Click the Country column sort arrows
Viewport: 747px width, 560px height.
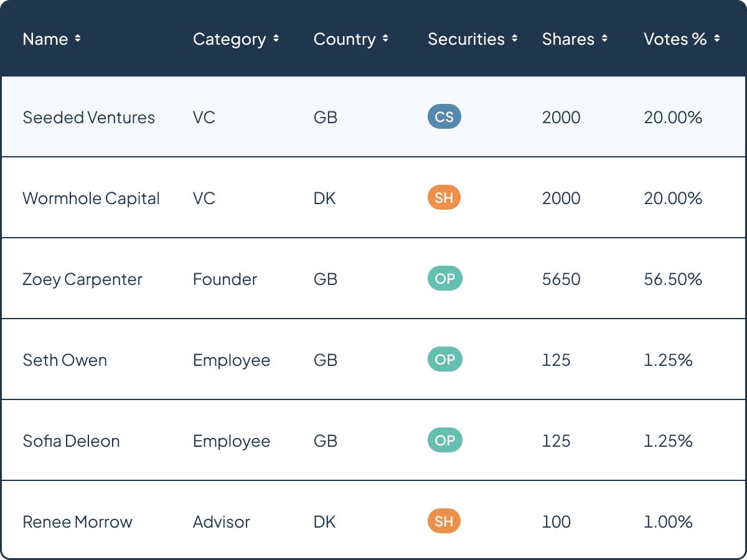[x=385, y=39]
